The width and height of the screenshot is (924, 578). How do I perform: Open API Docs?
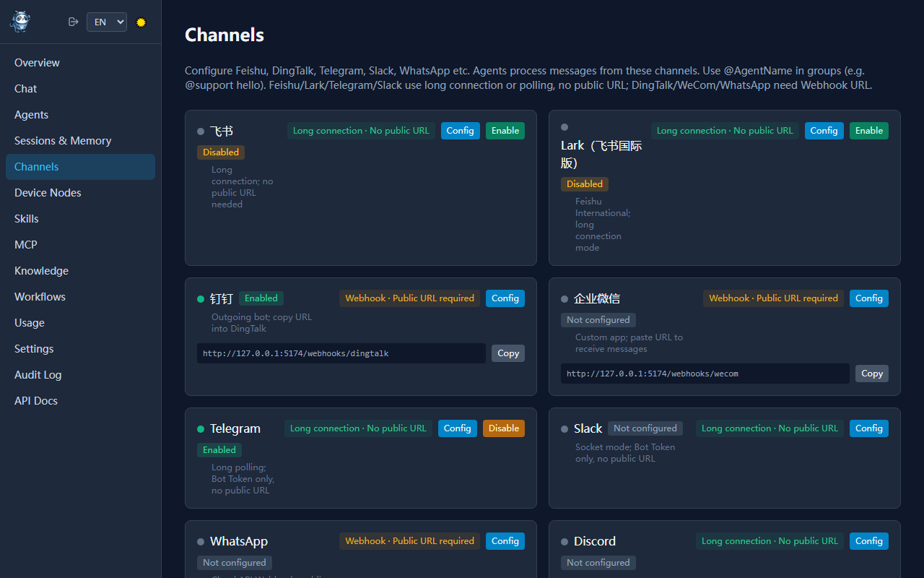click(x=80, y=401)
